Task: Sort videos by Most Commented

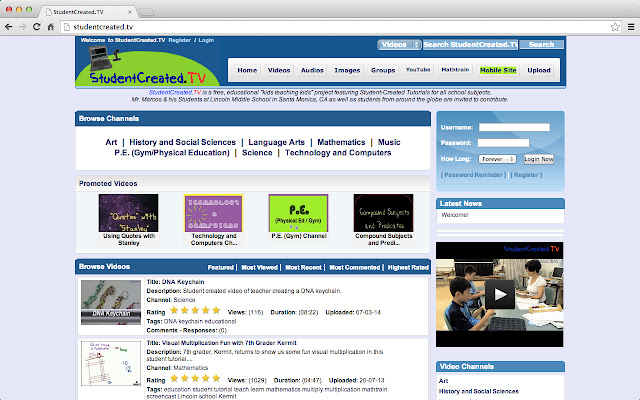Action: click(355, 267)
